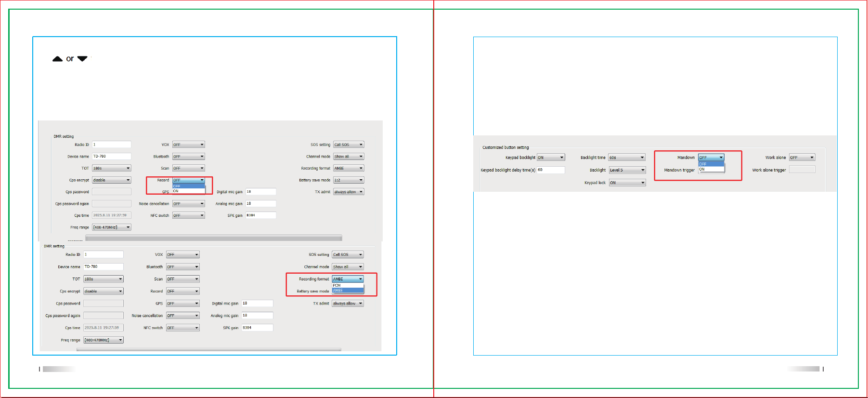This screenshot has width=868, height=398.
Task: Open Recording format dropdown in upper DMR panel
Action: (x=349, y=168)
